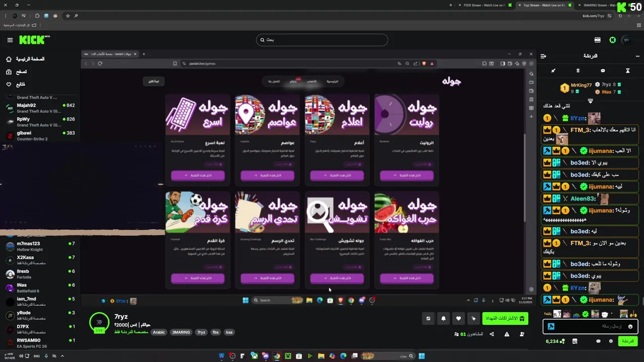Viewport: 644px width, 362px height.
Task: Click جوله حرب الفواكه game card thumbnail
Action: (x=407, y=212)
